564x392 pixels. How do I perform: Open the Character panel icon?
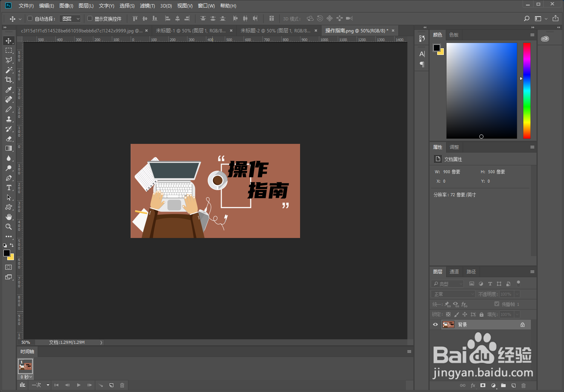pyautogui.click(x=422, y=54)
